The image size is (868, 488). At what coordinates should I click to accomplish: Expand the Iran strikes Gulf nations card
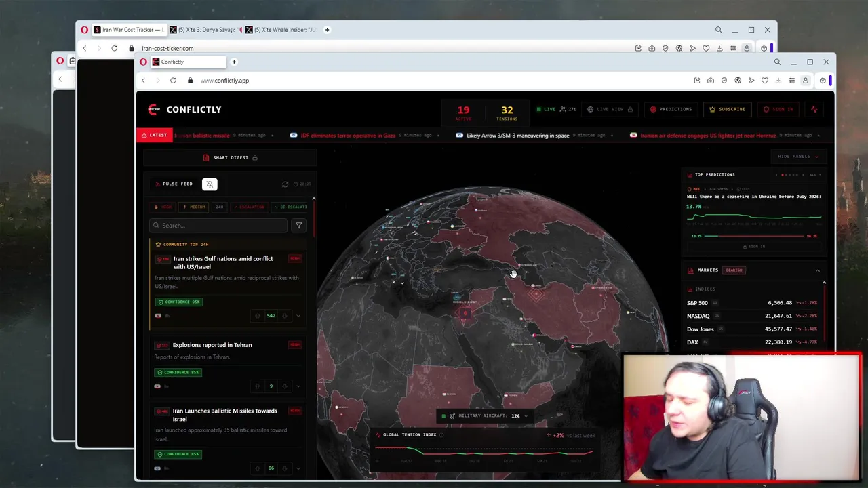click(x=298, y=316)
